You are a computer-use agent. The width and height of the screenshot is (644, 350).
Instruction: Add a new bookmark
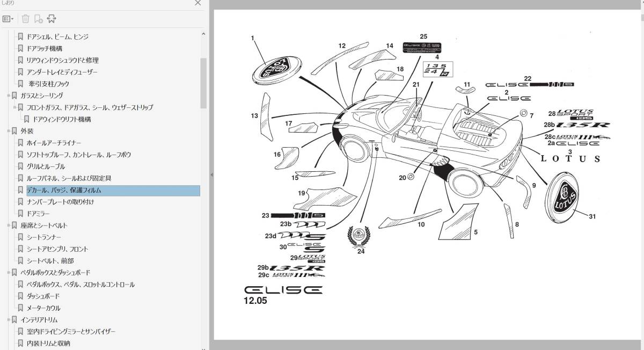coord(38,19)
